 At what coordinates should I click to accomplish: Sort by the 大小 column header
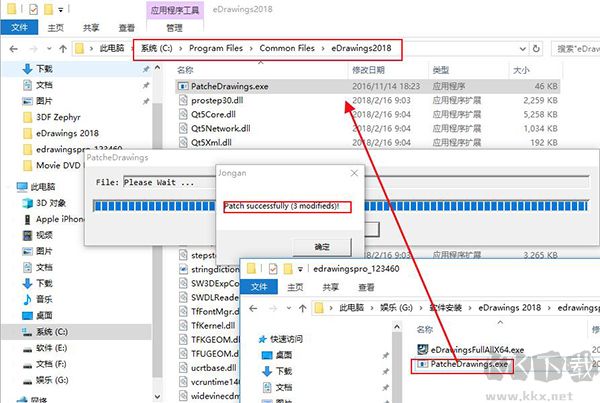pyautogui.click(x=521, y=70)
